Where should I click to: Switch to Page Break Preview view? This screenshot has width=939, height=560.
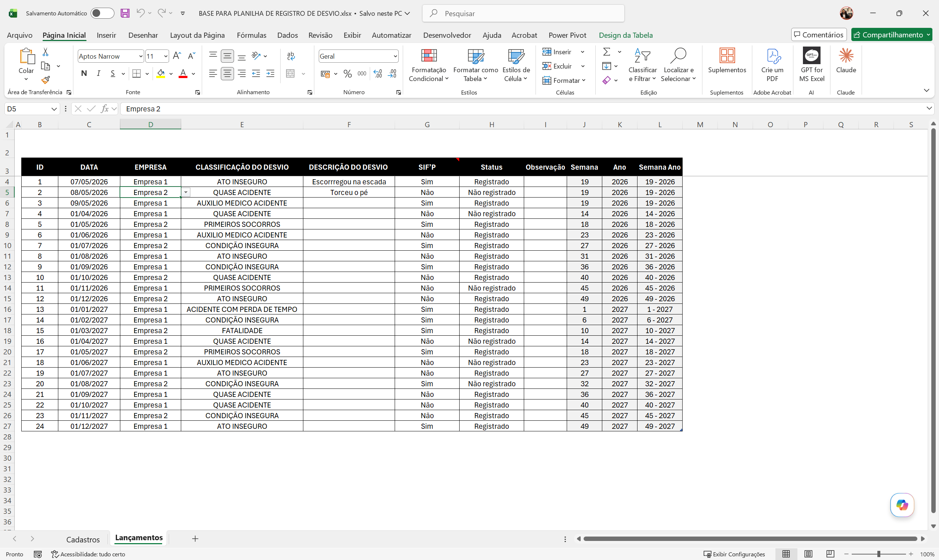pos(830,554)
